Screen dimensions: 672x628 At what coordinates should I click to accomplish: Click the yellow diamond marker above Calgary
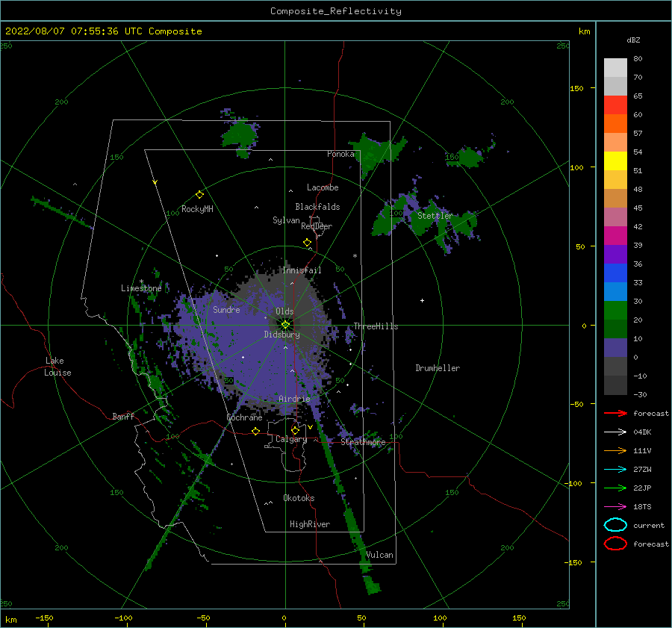point(295,430)
